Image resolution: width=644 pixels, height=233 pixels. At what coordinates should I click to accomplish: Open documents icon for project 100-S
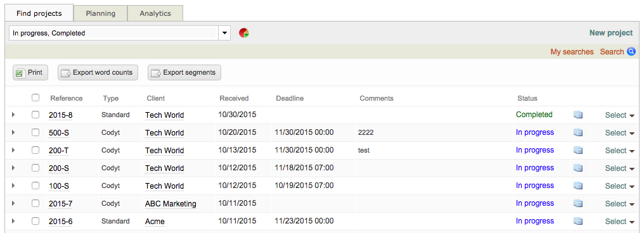578,186
